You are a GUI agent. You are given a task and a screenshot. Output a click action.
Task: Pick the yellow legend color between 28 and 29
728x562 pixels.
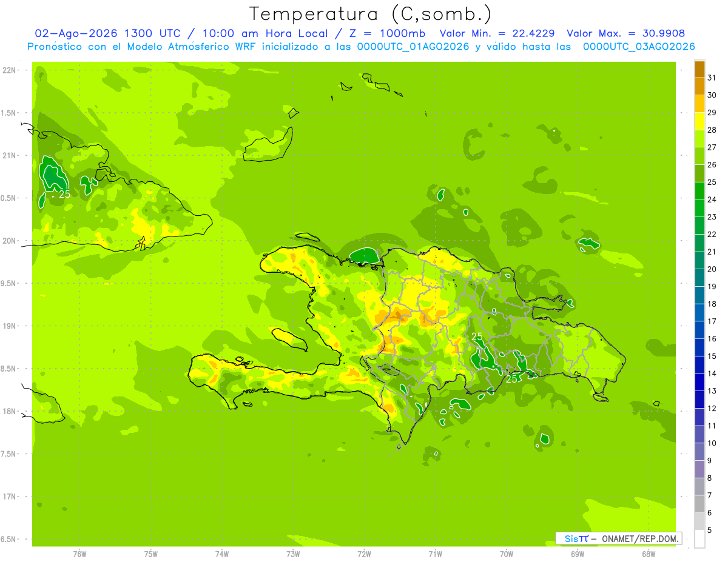(x=699, y=121)
